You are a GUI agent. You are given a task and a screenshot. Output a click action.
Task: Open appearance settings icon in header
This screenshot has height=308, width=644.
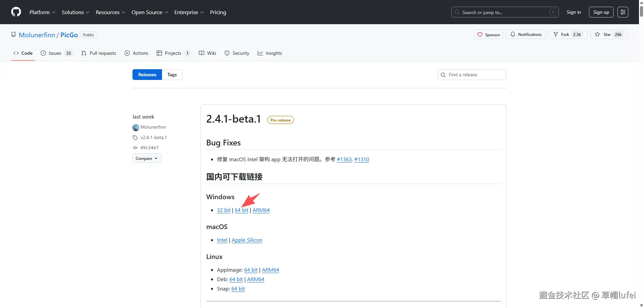click(623, 12)
